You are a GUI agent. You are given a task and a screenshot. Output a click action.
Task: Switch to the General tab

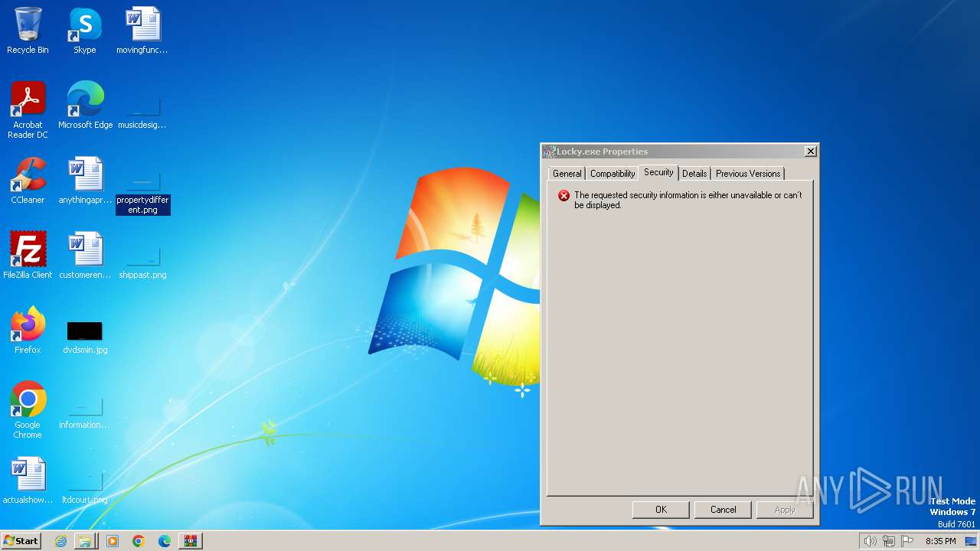tap(567, 174)
